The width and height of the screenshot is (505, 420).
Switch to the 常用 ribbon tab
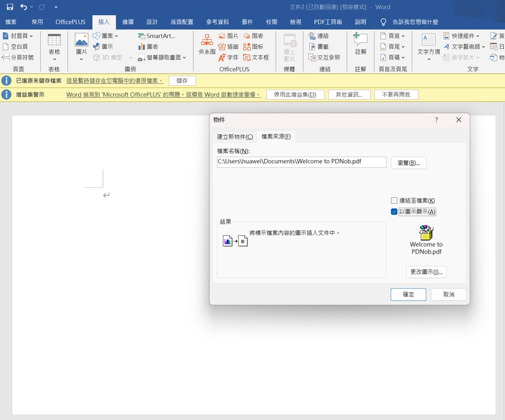[x=37, y=22]
